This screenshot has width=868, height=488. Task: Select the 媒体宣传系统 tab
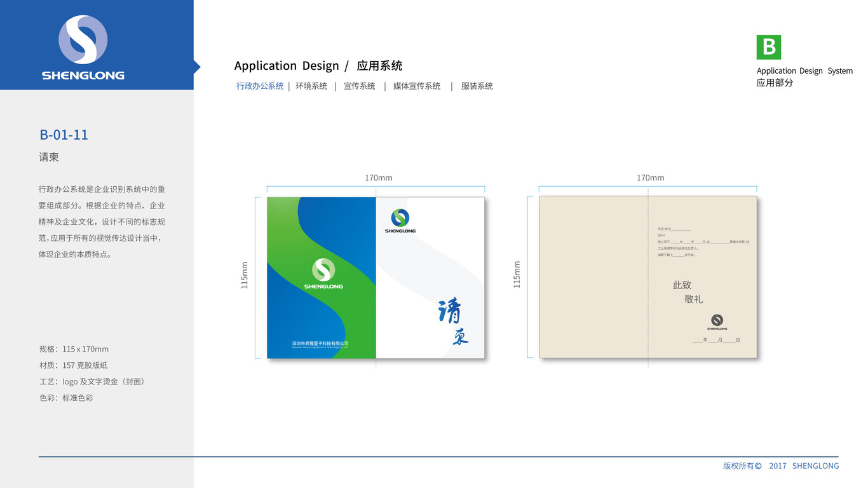417,86
